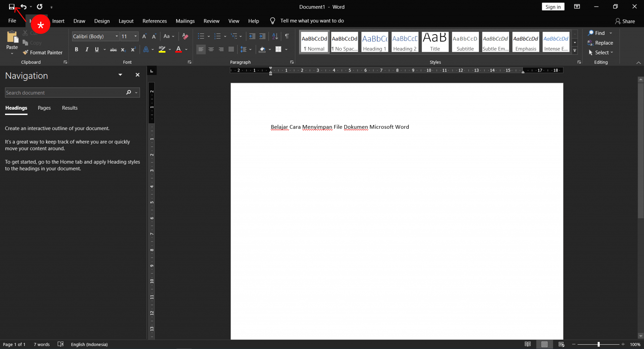Toggle Print Layout view in the status bar

pyautogui.click(x=544, y=344)
